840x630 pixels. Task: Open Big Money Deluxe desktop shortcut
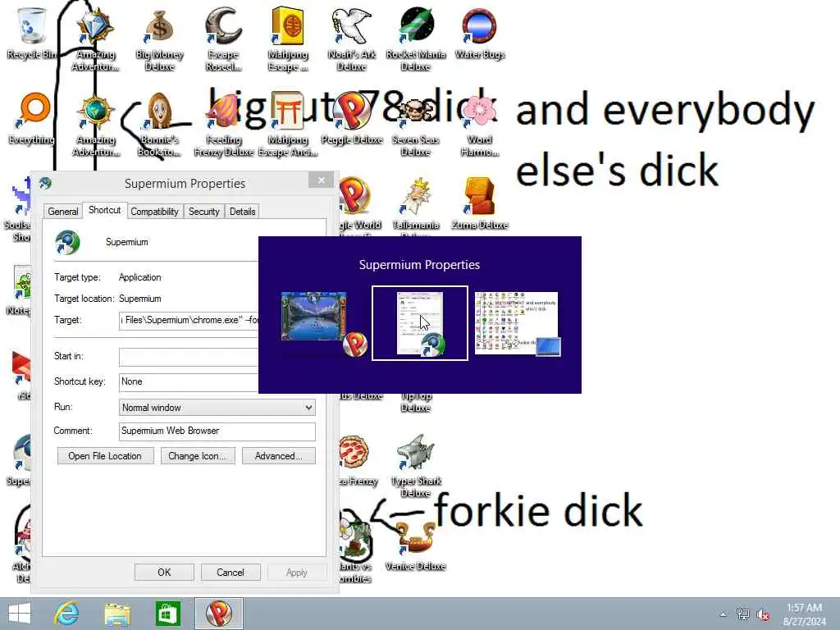point(159,39)
